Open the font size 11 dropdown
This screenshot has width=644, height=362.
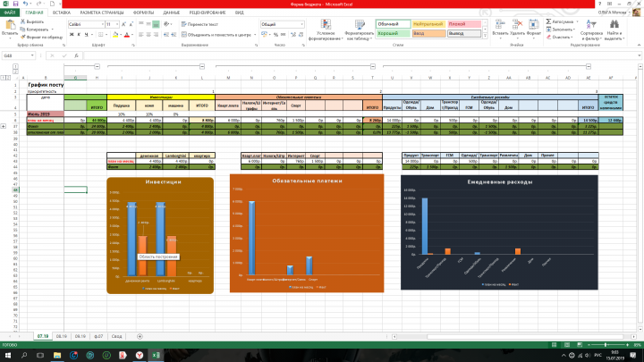coord(117,24)
